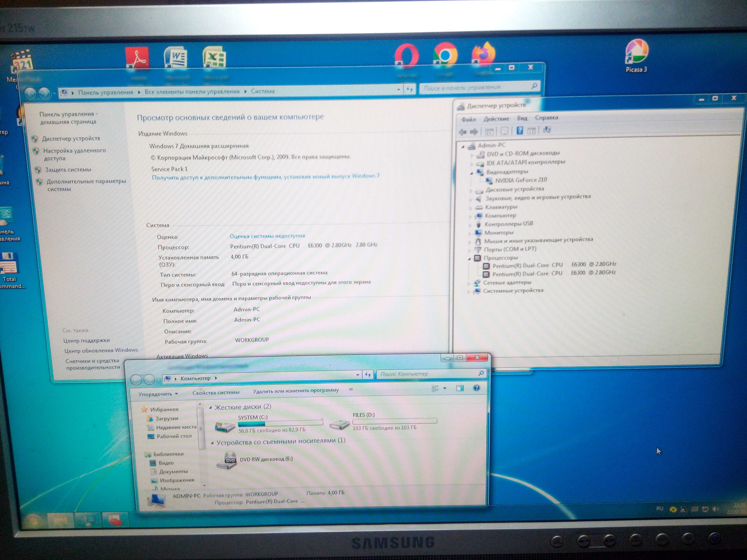The image size is (747, 560).
Task: Open address history dropdown in Система window
Action: [398, 89]
